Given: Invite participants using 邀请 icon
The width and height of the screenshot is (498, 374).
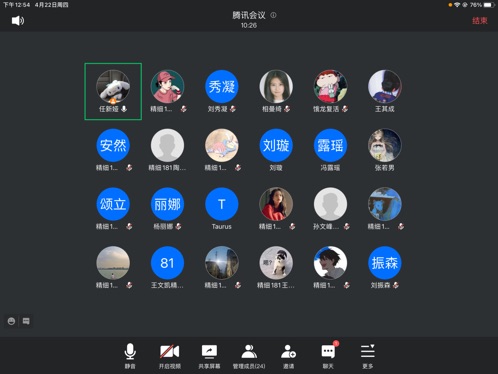Looking at the screenshot, I should point(289,356).
